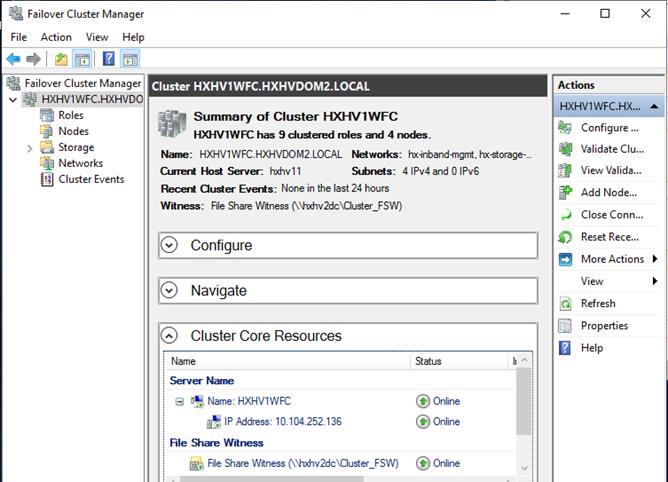Click the resources list scroll down arrow
Image resolution: width=668 pixels, height=482 pixels.
point(525,468)
